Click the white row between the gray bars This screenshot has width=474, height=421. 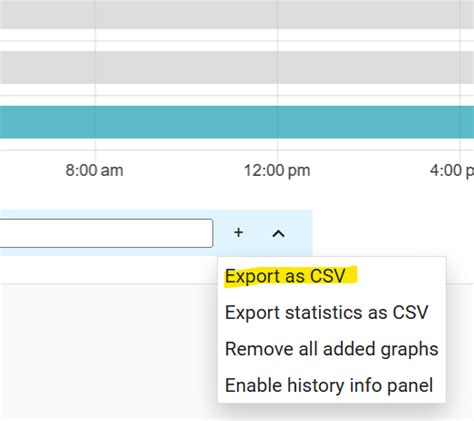point(237,40)
